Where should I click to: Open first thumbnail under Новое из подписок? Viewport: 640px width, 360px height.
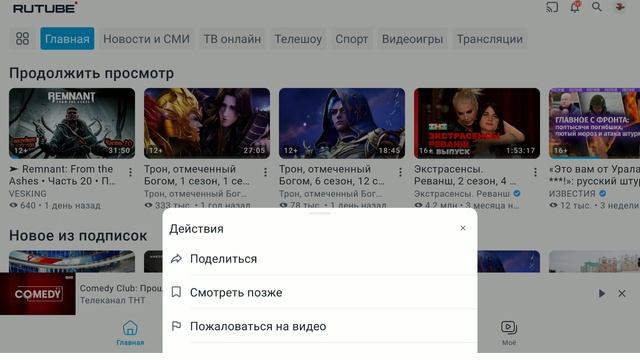(x=72, y=261)
